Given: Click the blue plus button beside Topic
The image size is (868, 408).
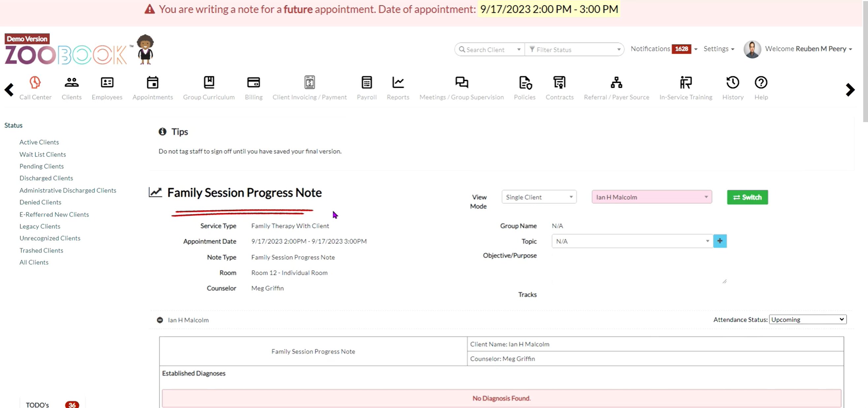Looking at the screenshot, I should pyautogui.click(x=720, y=241).
